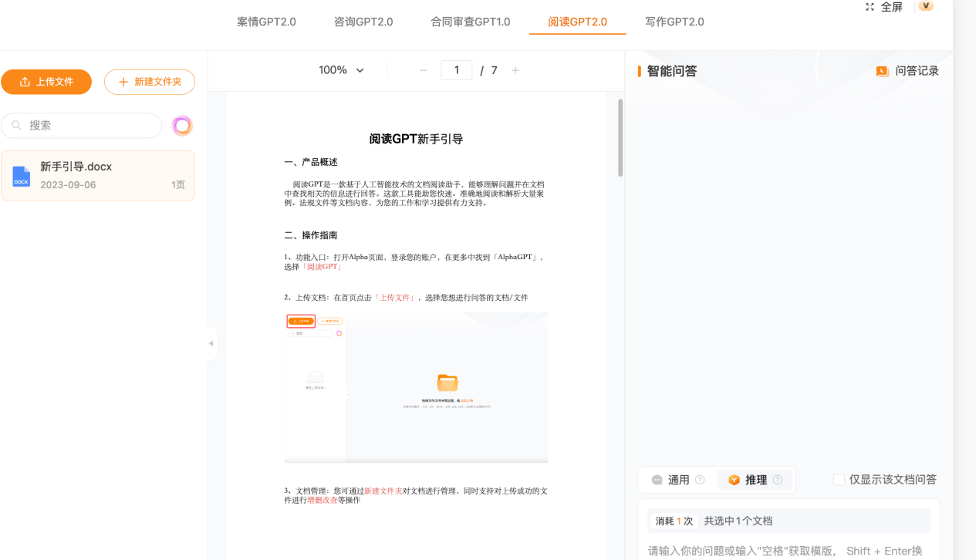The image size is (976, 560).
Task: Click the fullscreen 全屏 icon
Action: click(870, 7)
